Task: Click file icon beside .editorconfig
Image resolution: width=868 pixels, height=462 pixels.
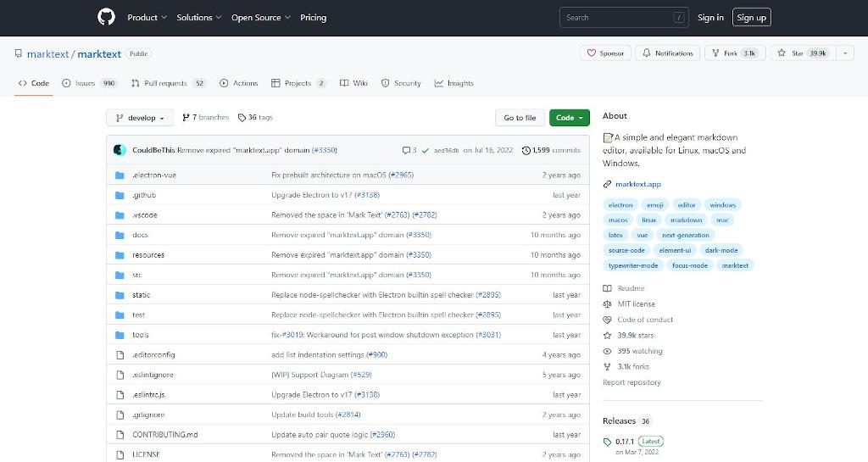Action: tap(120, 354)
